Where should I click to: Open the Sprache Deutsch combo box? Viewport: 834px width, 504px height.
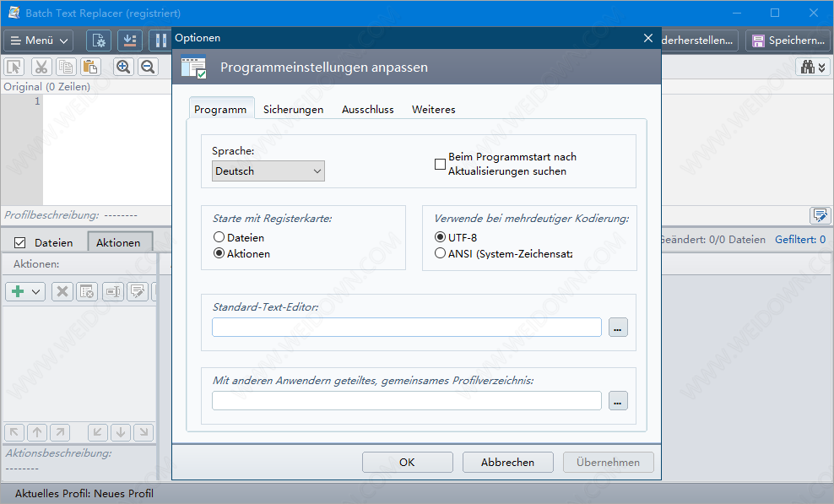point(268,171)
